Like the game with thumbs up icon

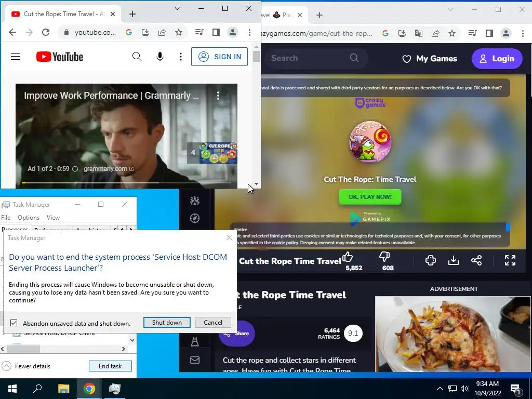tap(348, 257)
